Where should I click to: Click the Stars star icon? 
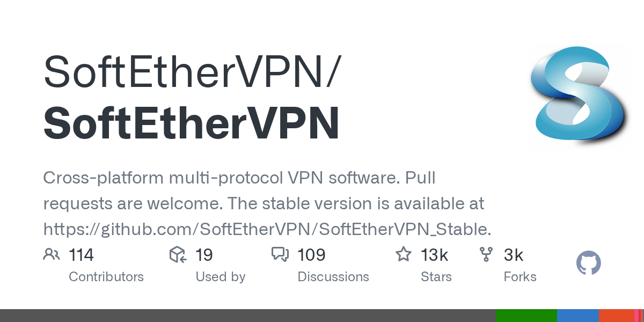pos(404,254)
